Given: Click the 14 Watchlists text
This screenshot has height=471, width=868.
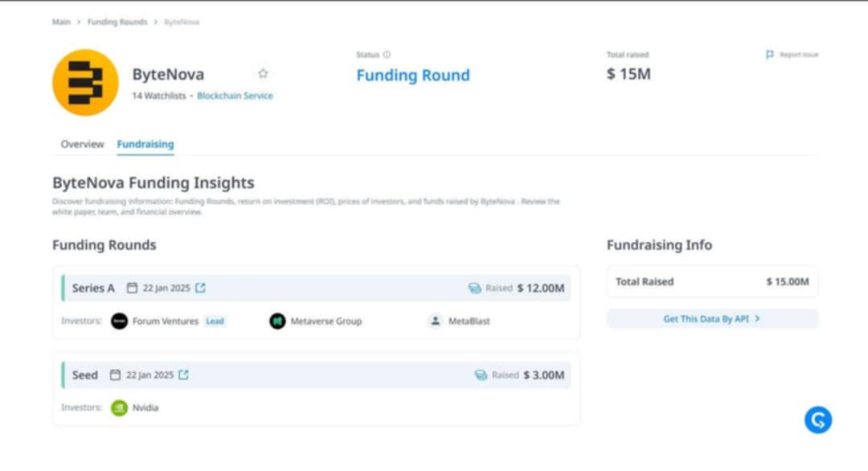Looking at the screenshot, I should click(x=159, y=96).
